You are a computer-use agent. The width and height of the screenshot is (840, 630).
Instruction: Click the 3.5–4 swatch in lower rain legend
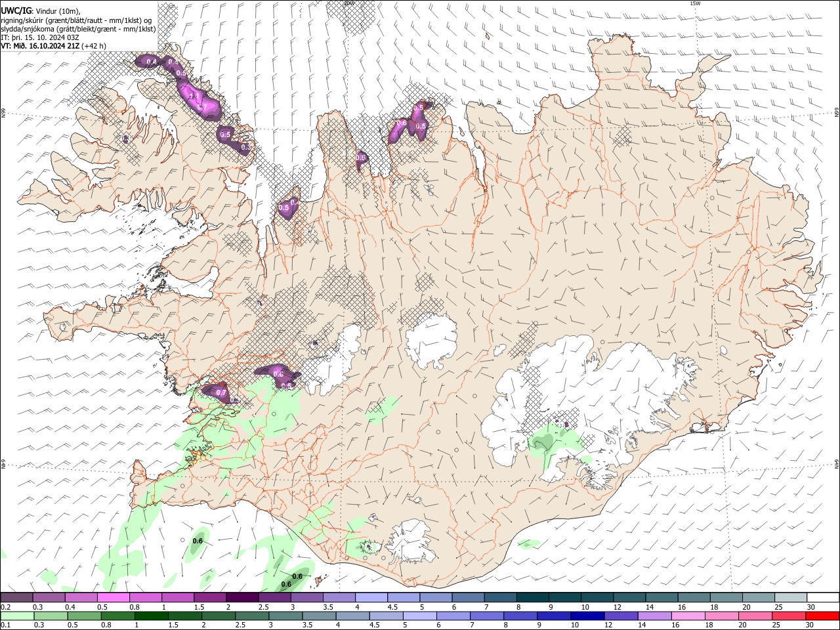coord(319,616)
